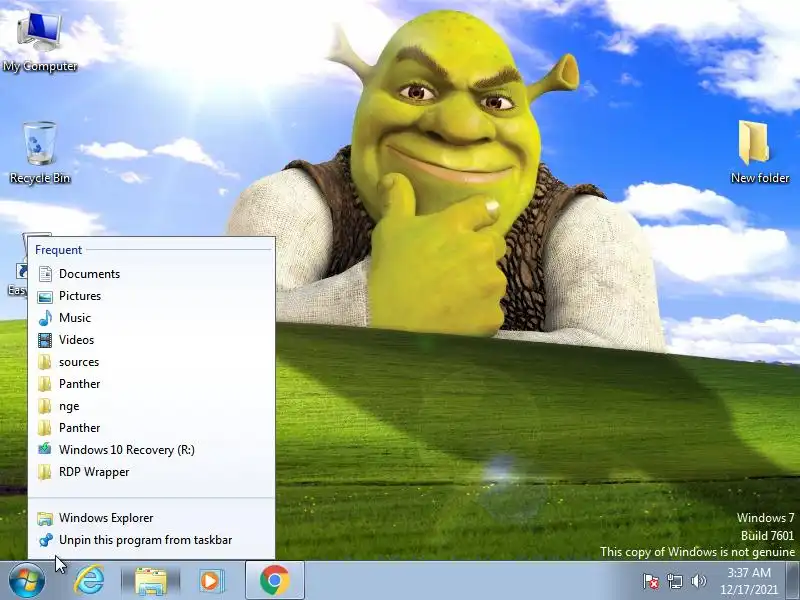Open Documents from the jump list
The height and width of the screenshot is (600, 800).
pos(152,274)
